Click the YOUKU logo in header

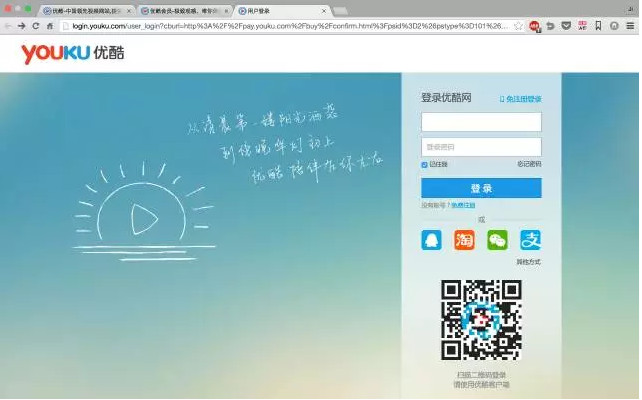72,53
